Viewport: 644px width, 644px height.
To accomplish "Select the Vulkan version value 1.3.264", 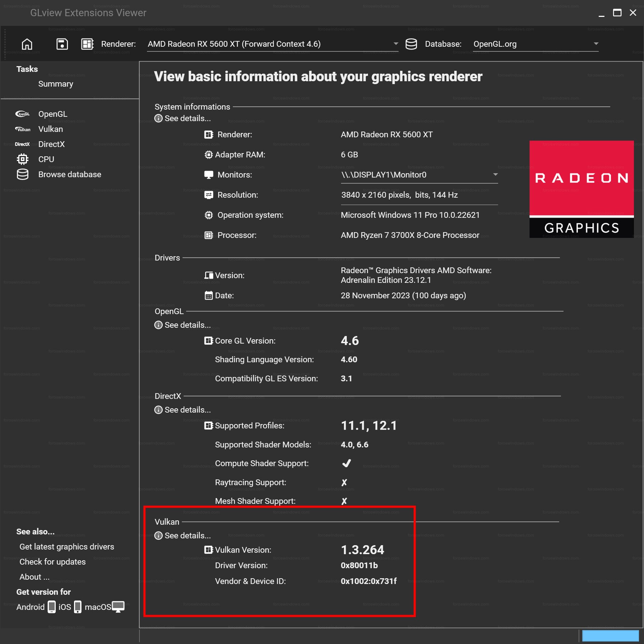I will click(x=362, y=550).
